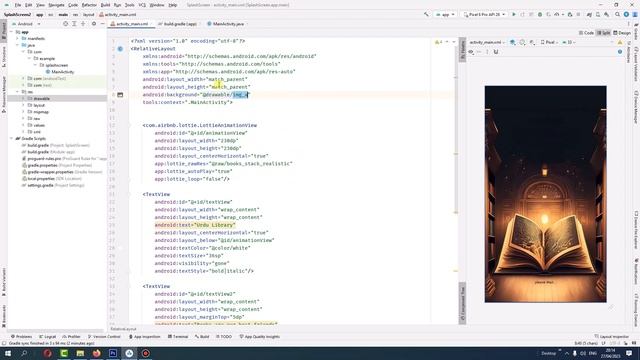Click Collapse All icon in Project panel header

point(83,24)
